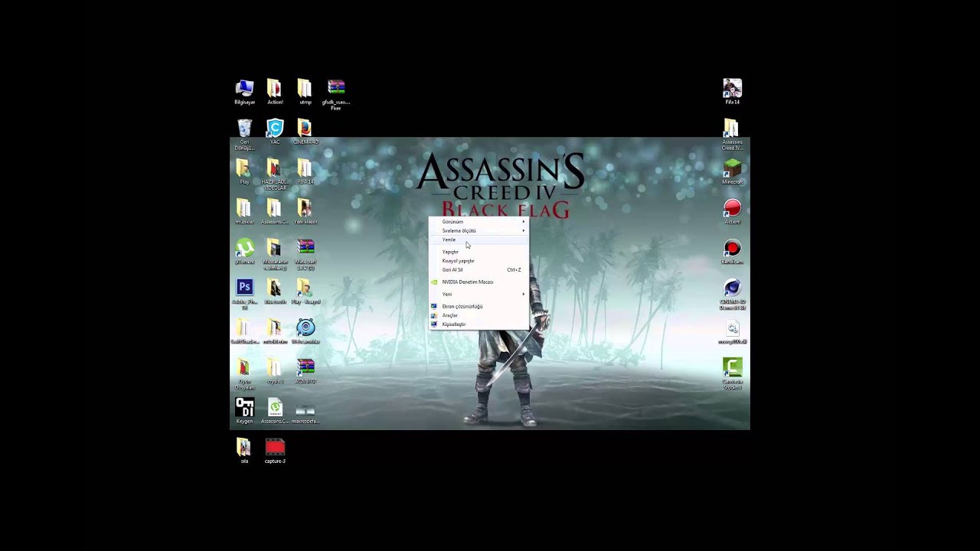980x551 pixels.
Task: Launch CINEMA 4D Demo 64 Bit
Action: 733,294
